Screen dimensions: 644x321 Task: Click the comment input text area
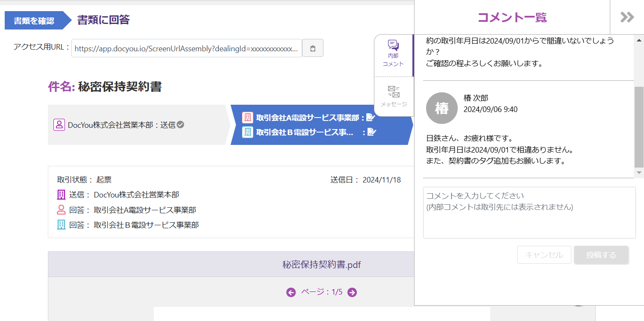click(529, 212)
